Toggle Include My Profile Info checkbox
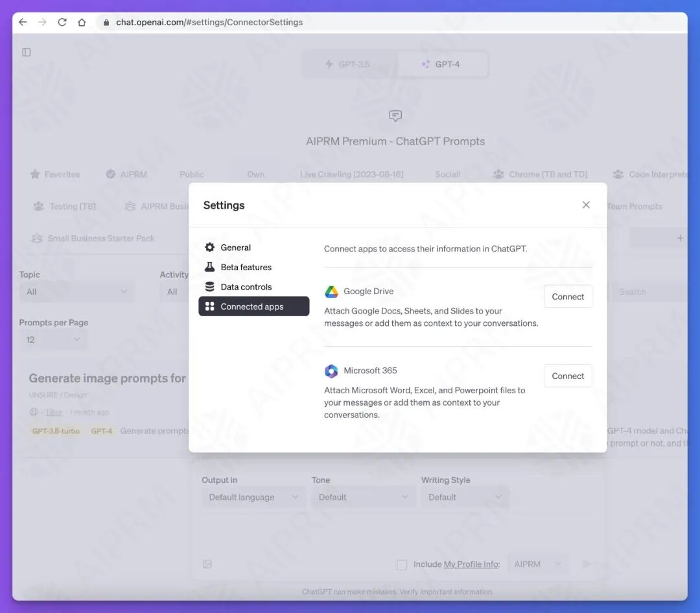The height and width of the screenshot is (613, 700). point(402,564)
